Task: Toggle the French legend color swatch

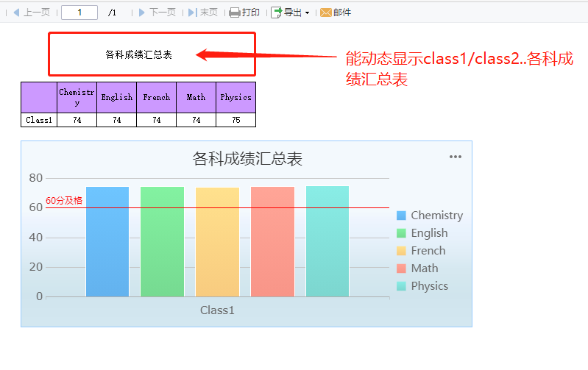Action: pos(401,250)
